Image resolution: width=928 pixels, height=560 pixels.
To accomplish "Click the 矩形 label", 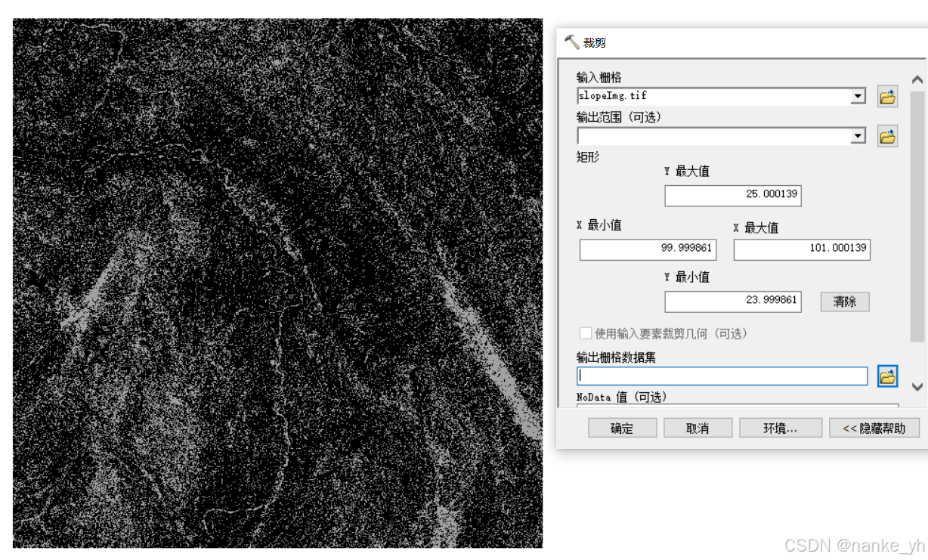I will pos(588,157).
